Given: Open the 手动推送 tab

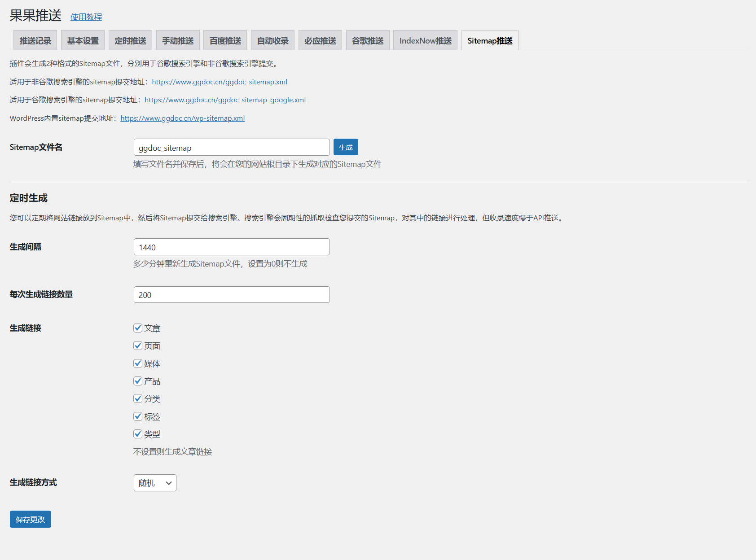Looking at the screenshot, I should [x=178, y=40].
